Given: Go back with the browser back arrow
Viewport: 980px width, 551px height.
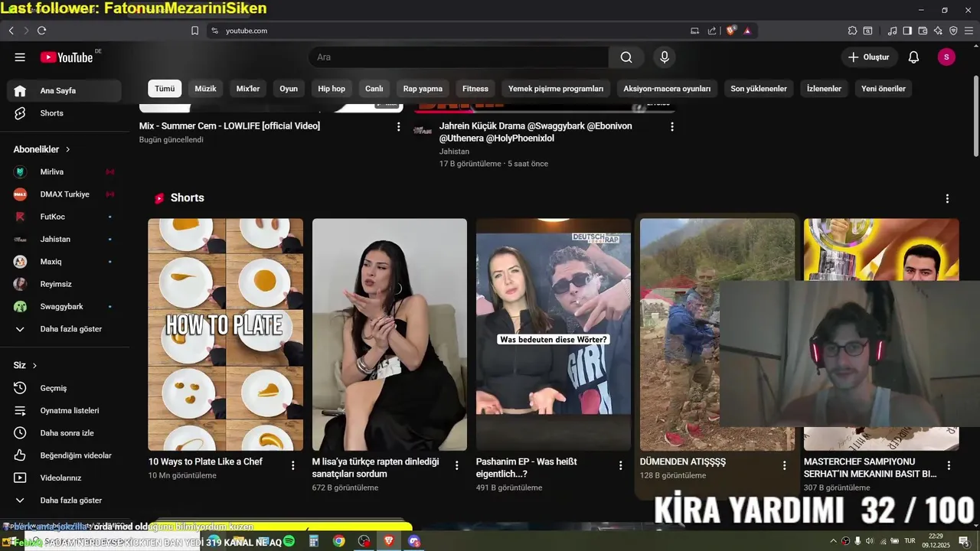Looking at the screenshot, I should tap(11, 31).
